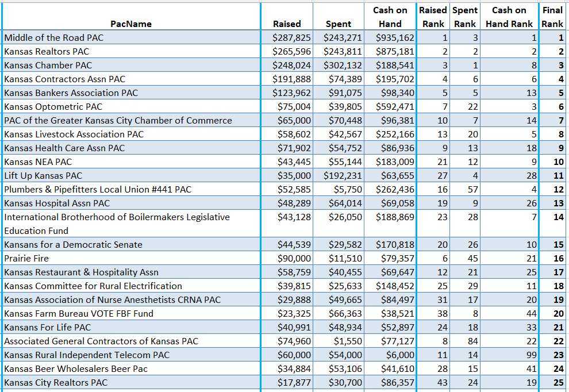The height and width of the screenshot is (392, 569).
Task: Click Kansas Committee for Rural Electrification cell
Action: (131, 286)
